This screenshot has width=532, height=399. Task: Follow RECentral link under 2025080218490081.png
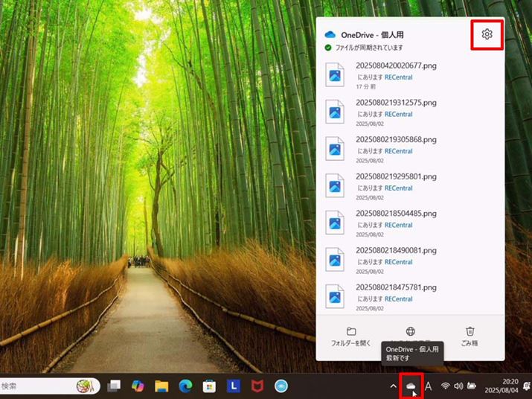tap(399, 262)
